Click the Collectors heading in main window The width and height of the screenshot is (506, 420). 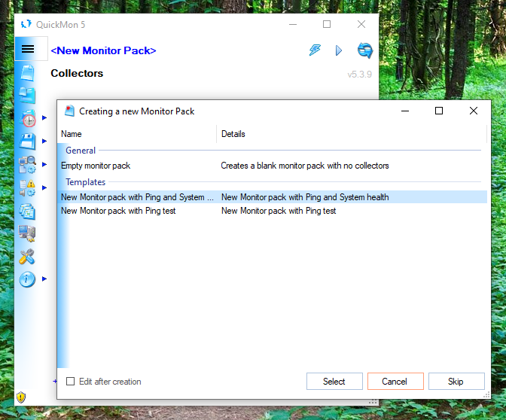click(x=77, y=73)
